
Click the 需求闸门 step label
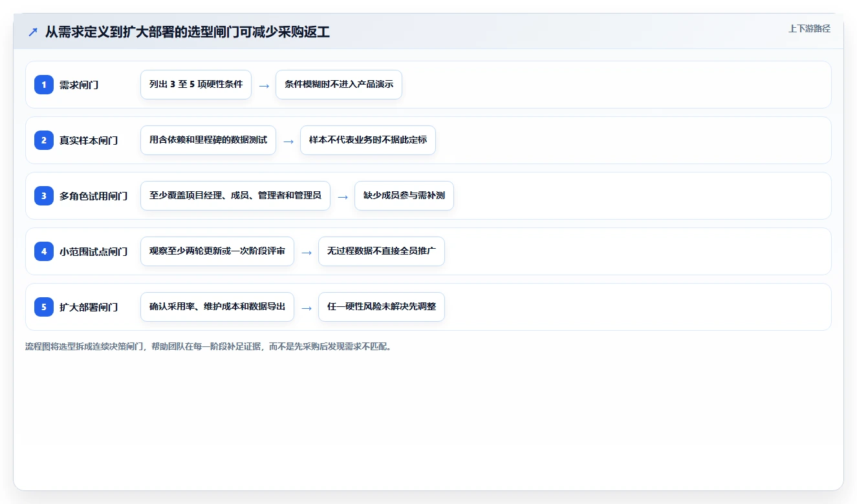click(x=79, y=85)
